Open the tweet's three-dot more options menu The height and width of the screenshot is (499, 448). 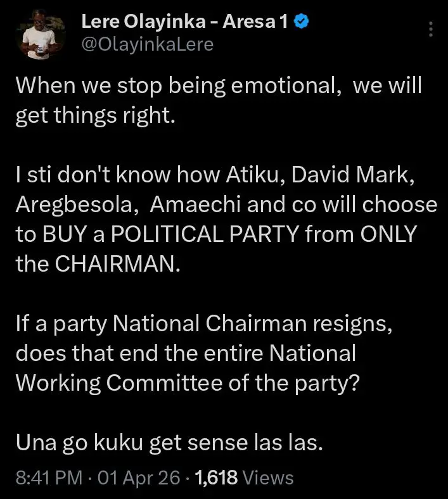tap(431, 29)
